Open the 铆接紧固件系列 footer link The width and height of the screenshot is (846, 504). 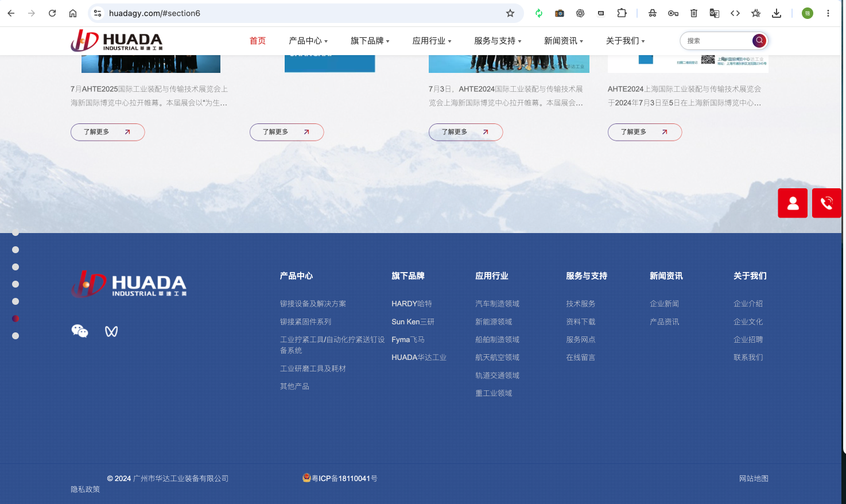[x=305, y=321]
